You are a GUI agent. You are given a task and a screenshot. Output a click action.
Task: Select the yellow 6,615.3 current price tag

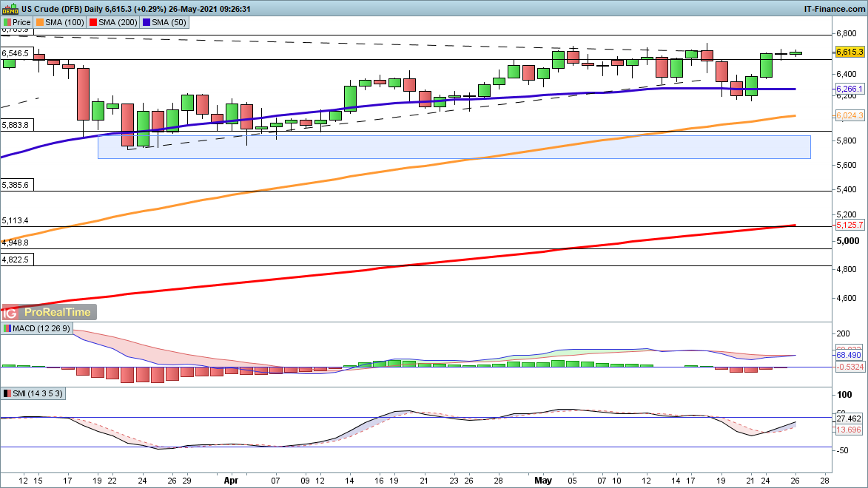[x=850, y=52]
